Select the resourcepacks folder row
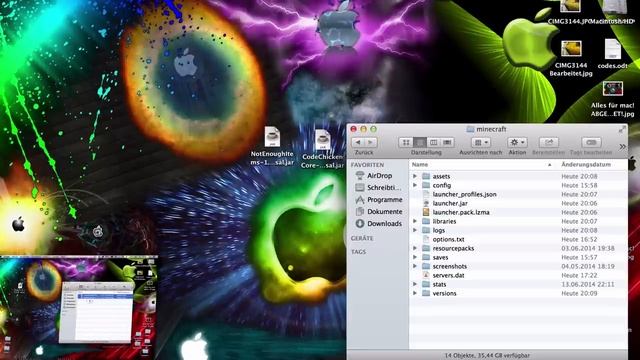This screenshot has width=640, height=360. 518,248
